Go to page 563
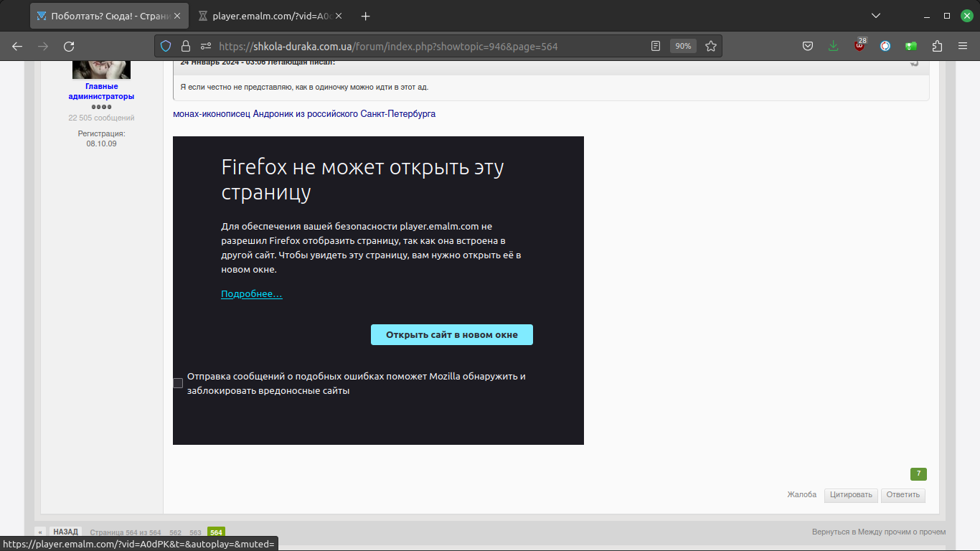Viewport: 980px width, 551px height. (x=195, y=532)
